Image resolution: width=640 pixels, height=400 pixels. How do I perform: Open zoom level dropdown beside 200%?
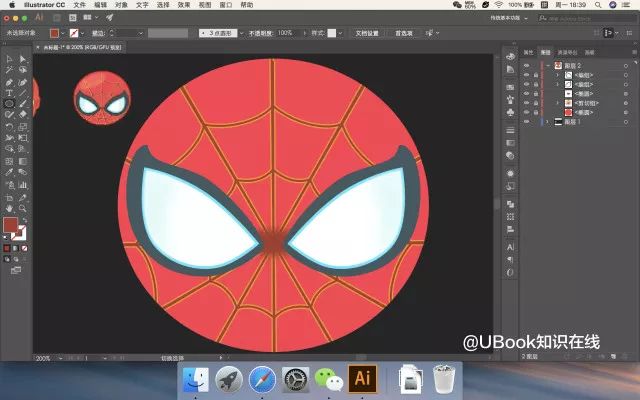(x=60, y=358)
